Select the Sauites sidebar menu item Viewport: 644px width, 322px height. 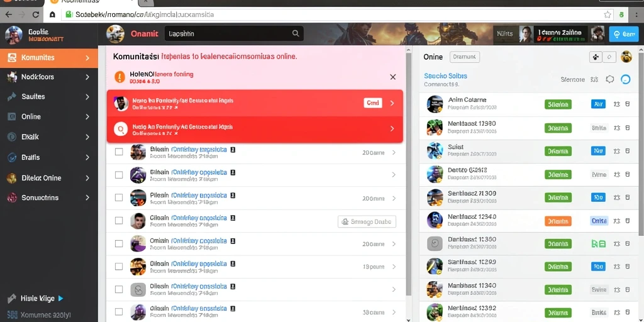pos(49,96)
